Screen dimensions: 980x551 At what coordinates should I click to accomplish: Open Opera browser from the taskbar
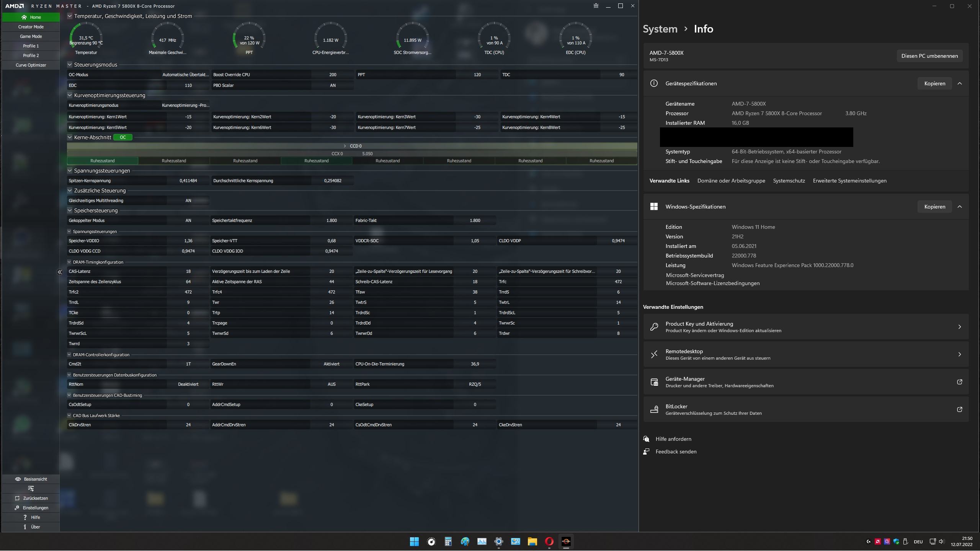pos(549,541)
